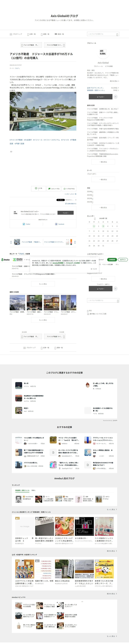The image size is (129, 644).
Task: Open 動画一覧 video camera link
Action: [59, 34]
